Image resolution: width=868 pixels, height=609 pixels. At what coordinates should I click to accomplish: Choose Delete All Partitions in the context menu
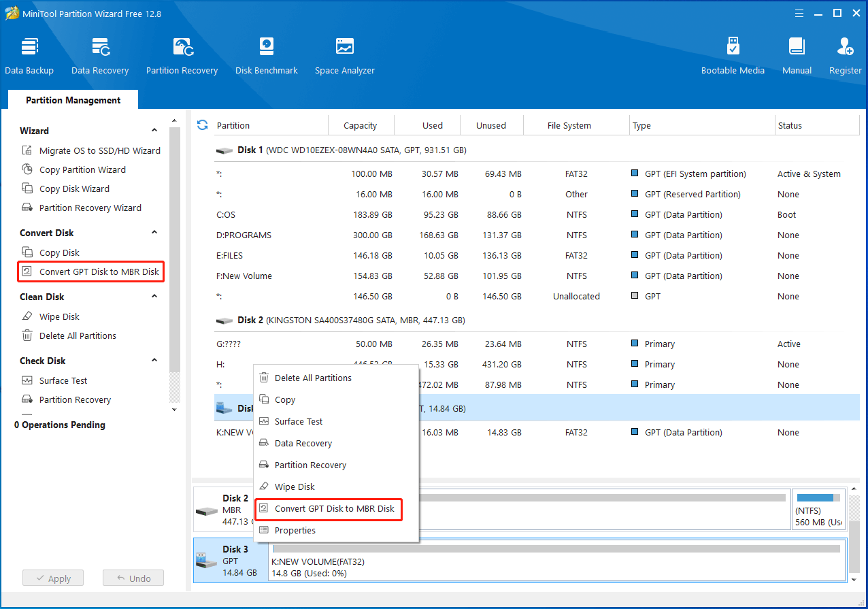[336, 378]
